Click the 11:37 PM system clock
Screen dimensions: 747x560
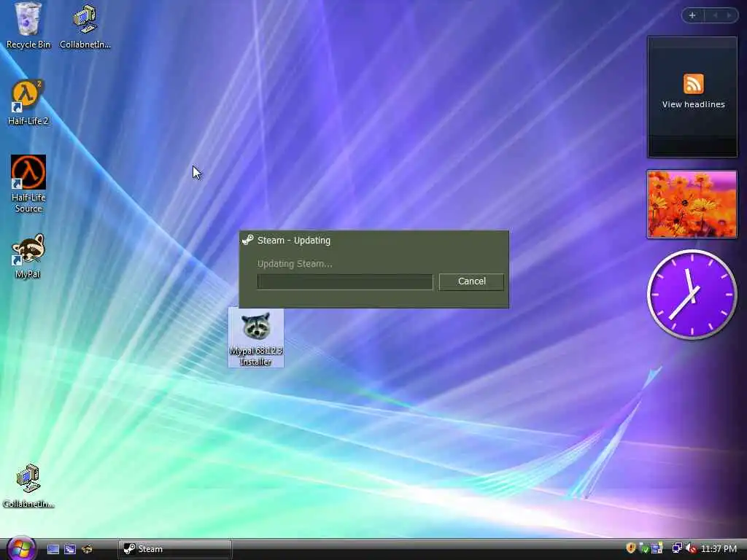[x=719, y=549]
